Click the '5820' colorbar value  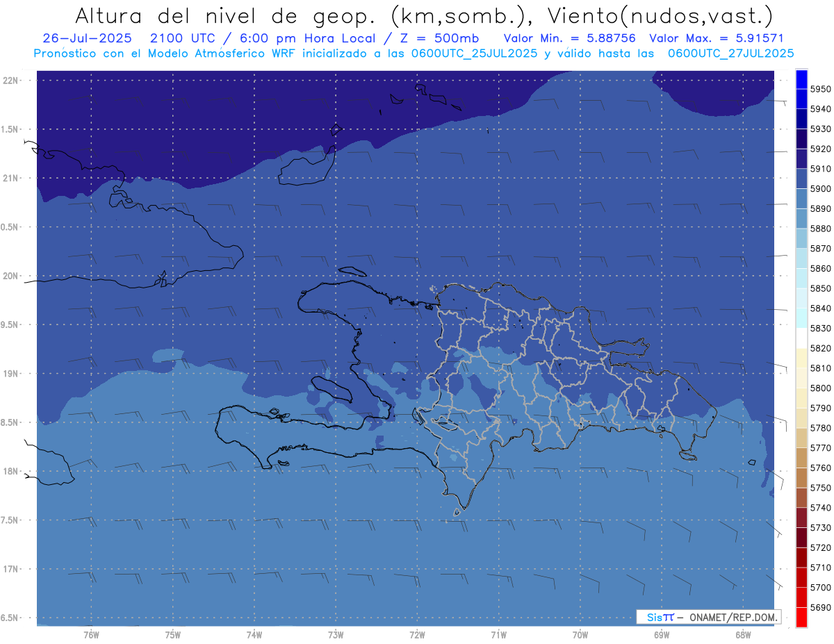[820, 348]
